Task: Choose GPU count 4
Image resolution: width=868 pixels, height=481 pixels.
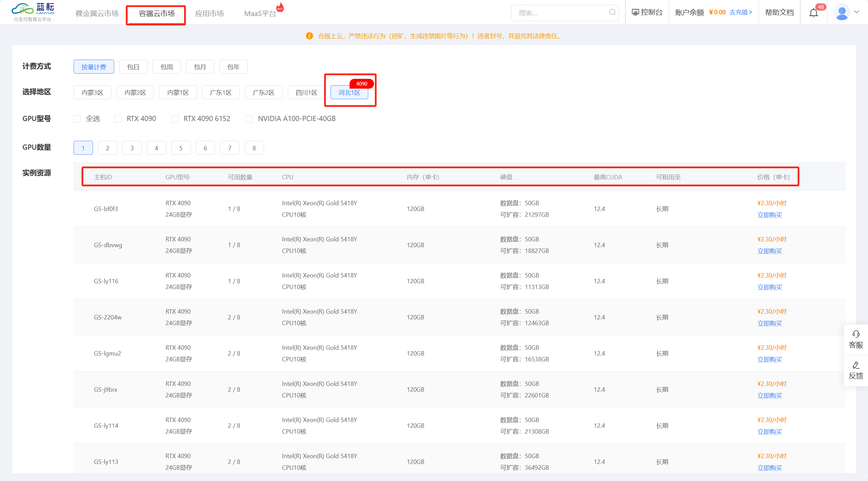Action: coord(156,148)
